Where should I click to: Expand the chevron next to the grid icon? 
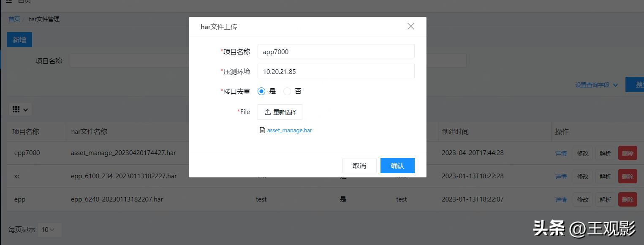point(26,109)
